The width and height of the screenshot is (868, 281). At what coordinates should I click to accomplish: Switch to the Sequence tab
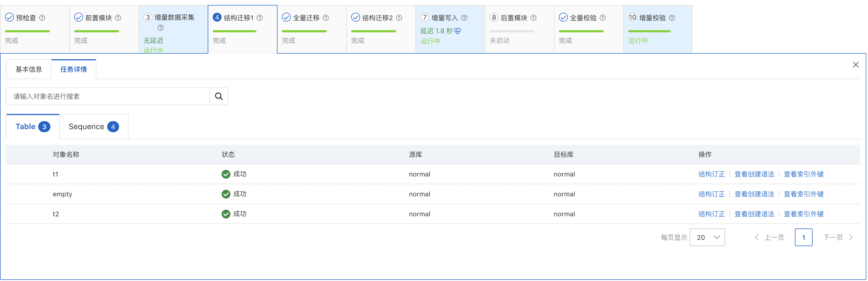tap(94, 127)
